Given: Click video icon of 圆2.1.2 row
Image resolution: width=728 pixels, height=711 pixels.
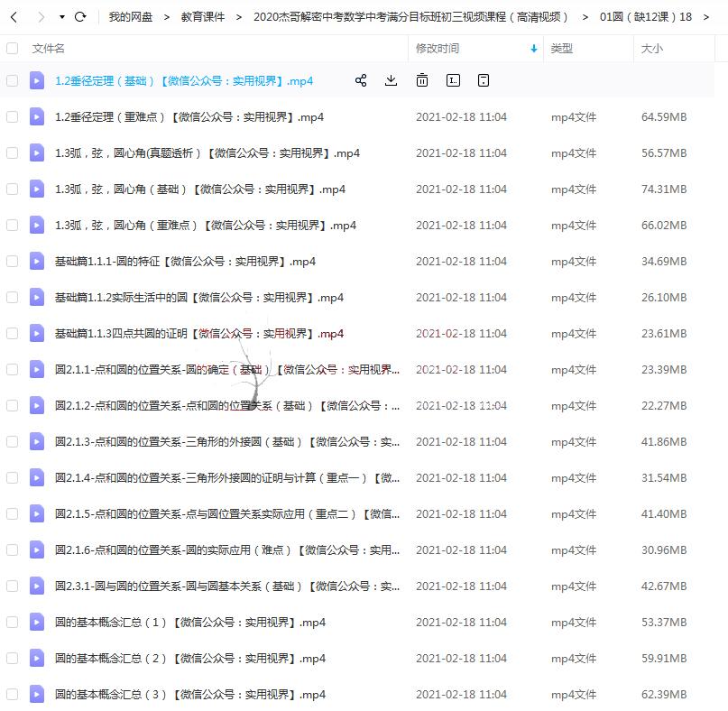Looking at the screenshot, I should [37, 405].
